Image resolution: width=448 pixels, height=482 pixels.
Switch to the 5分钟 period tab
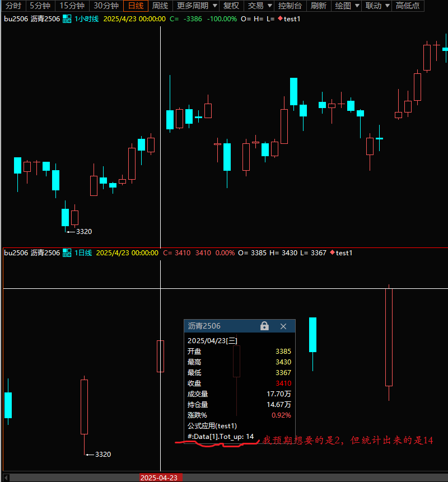(x=40, y=6)
